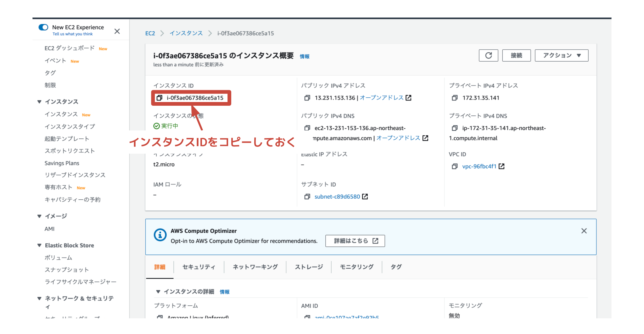Copy the instance ID with the copy icon
644x334 pixels.
(159, 98)
